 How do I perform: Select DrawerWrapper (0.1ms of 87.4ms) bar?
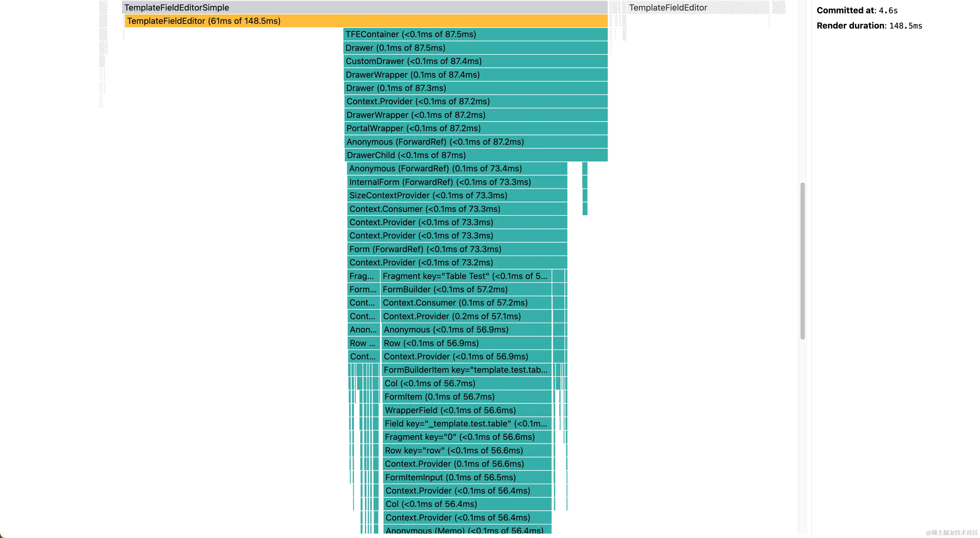[x=475, y=74]
